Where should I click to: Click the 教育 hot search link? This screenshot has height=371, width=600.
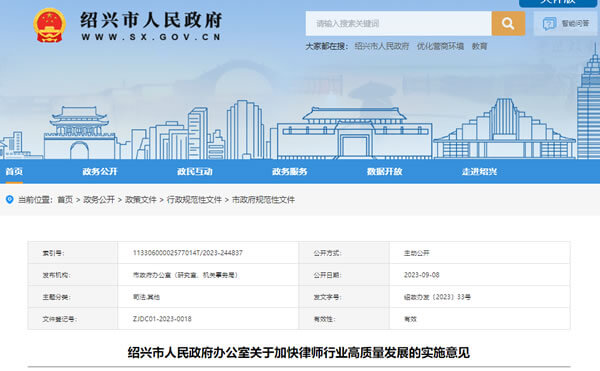(479, 46)
